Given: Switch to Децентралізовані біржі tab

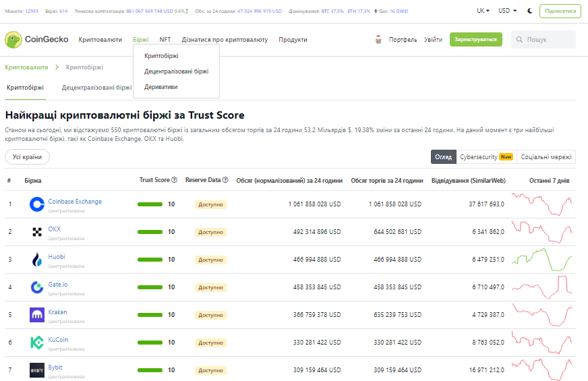Looking at the screenshot, I should click(x=96, y=88).
